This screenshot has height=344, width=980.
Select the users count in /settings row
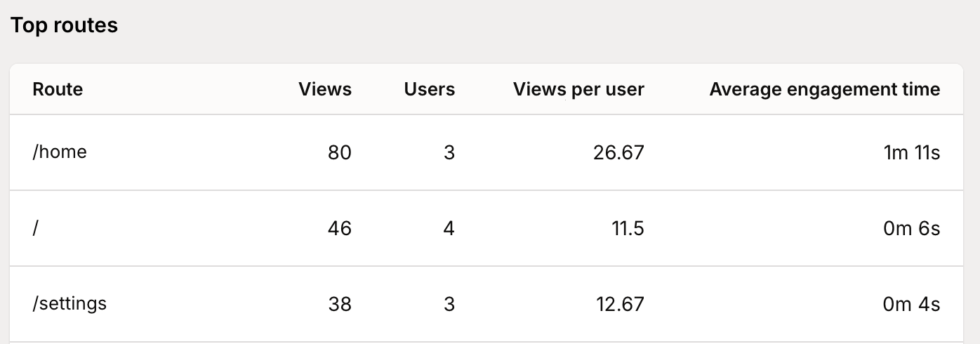click(x=449, y=304)
